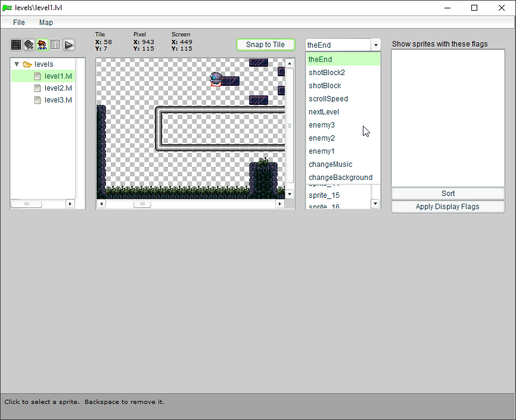516x420 pixels.
Task: Open the File menu
Action: pos(19,23)
